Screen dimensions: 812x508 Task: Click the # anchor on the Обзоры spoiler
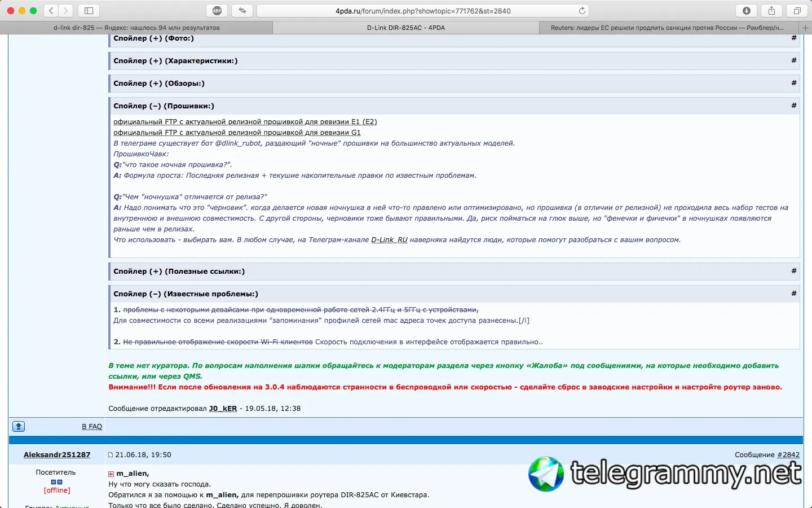pos(793,83)
